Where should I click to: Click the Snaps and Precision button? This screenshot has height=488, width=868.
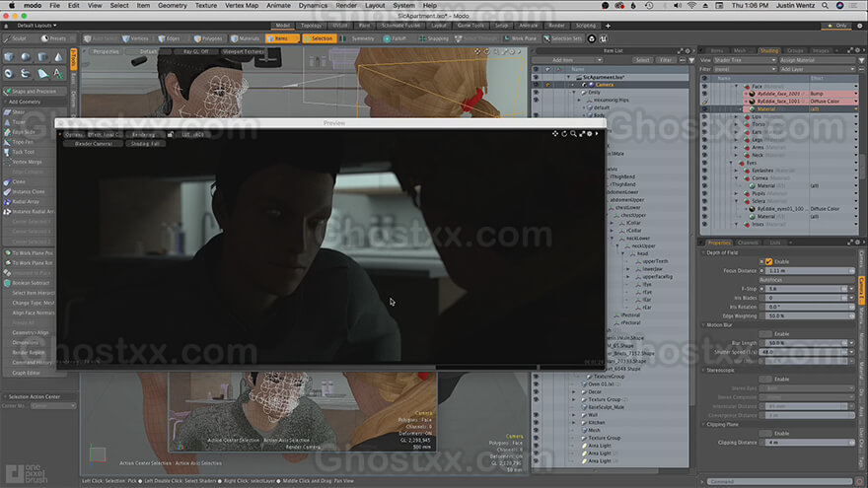[35, 92]
